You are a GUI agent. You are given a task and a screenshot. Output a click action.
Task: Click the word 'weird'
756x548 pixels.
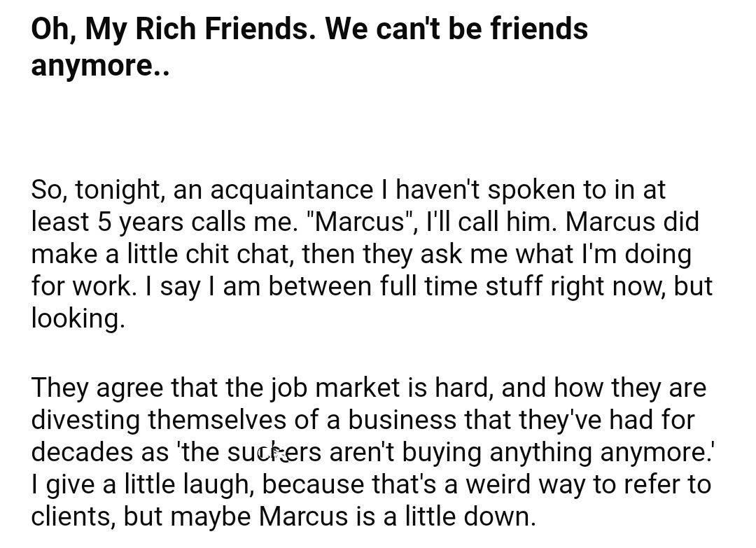498,484
